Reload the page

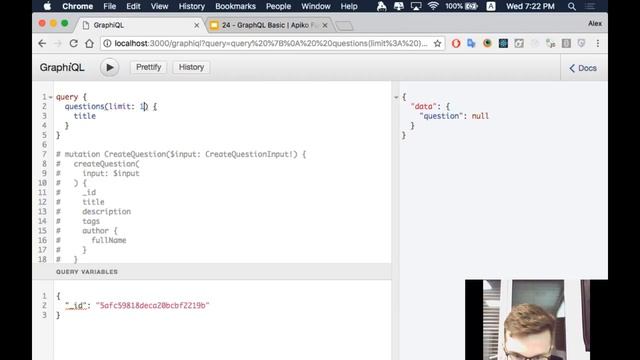tap(73, 43)
